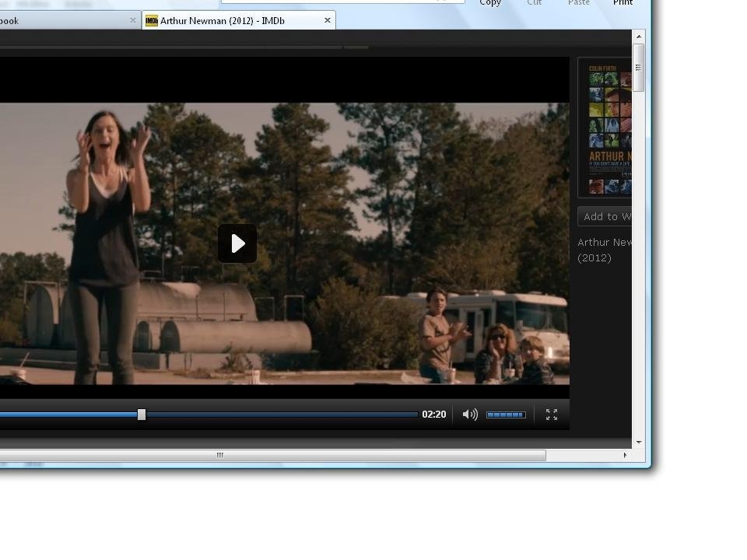Click the 02:20 video time display
747x560 pixels.
pos(434,415)
